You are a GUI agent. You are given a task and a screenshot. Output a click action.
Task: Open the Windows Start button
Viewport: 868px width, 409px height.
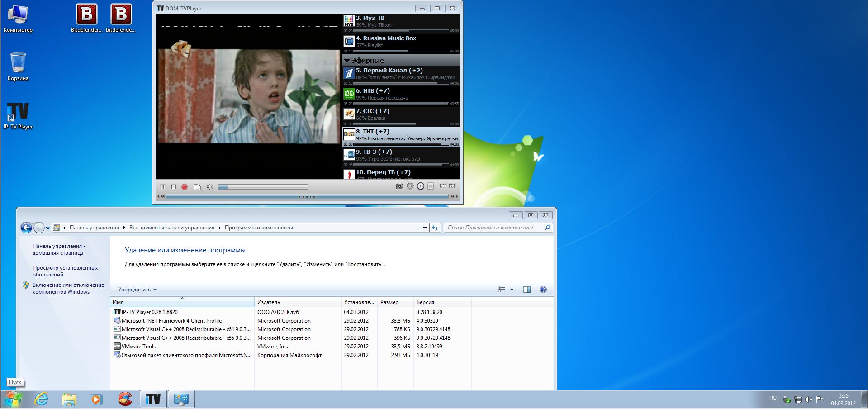(13, 399)
